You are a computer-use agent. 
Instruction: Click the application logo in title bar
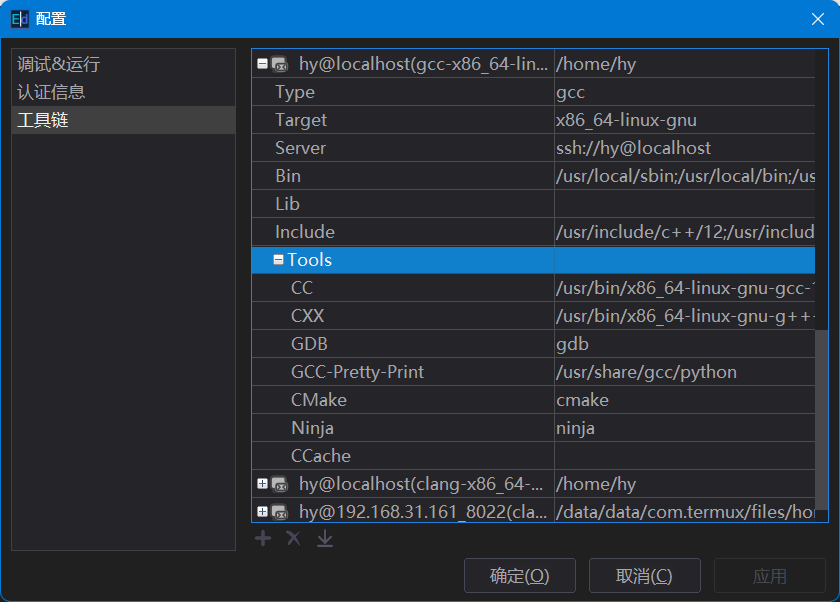coord(19,18)
